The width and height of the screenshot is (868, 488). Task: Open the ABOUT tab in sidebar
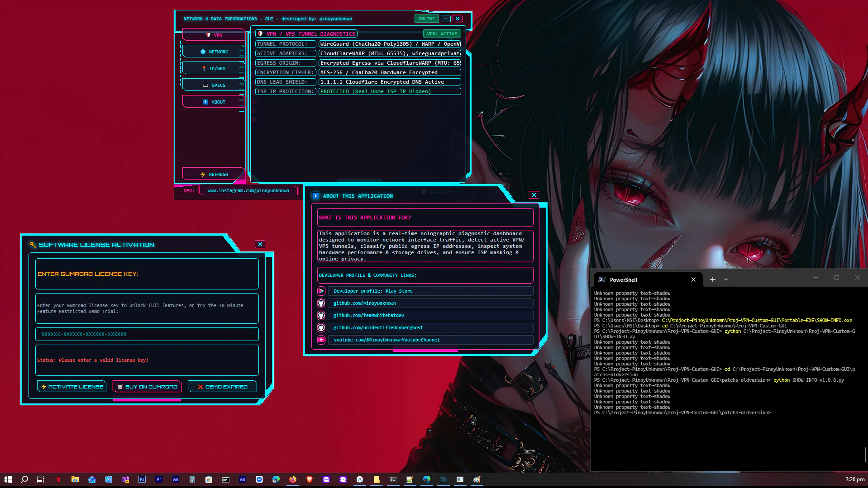pyautogui.click(x=214, y=102)
